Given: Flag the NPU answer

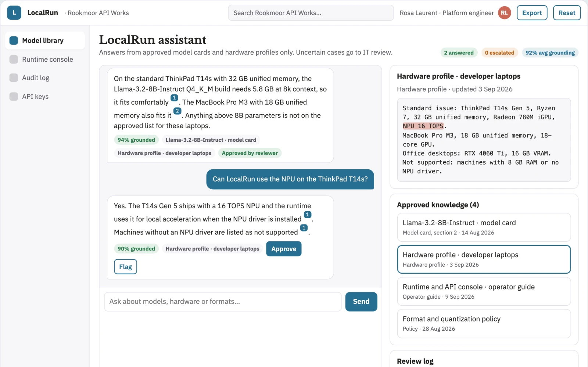Looking at the screenshot, I should click(x=125, y=267).
